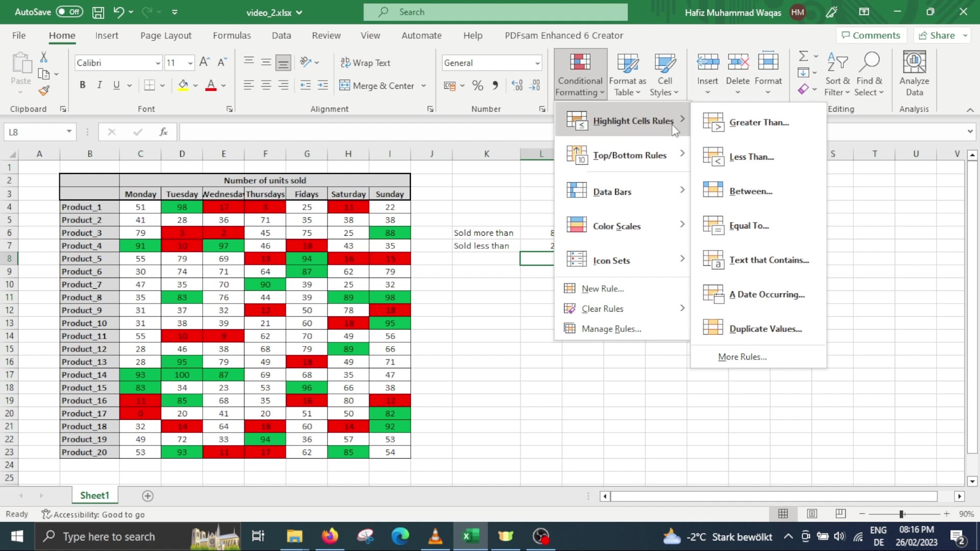Apply the Percent number format
Viewport: 980px width, 551px height.
tap(477, 85)
